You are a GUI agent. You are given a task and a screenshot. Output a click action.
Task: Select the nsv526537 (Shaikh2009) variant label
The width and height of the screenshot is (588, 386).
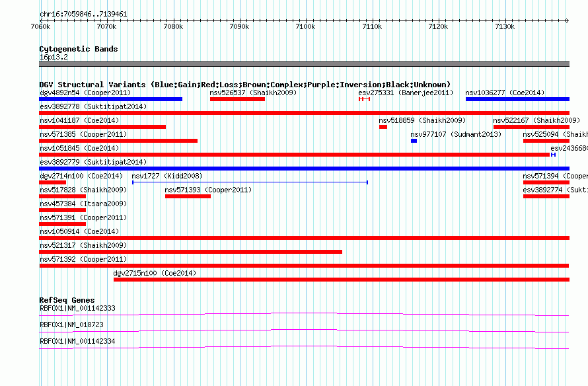click(x=253, y=93)
